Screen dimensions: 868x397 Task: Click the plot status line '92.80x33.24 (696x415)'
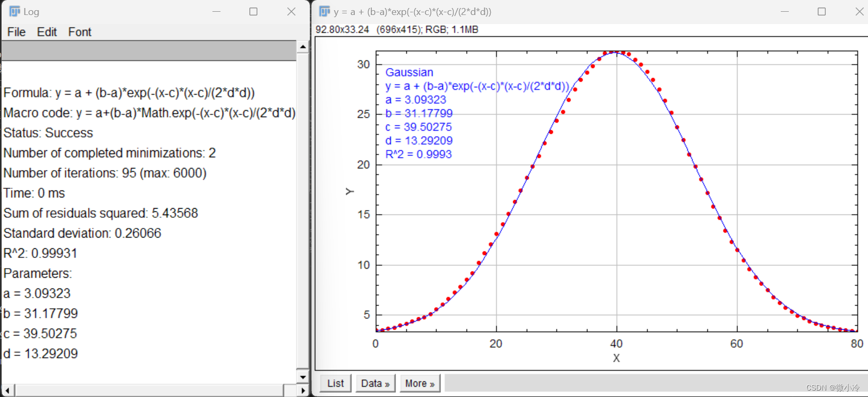(x=397, y=29)
